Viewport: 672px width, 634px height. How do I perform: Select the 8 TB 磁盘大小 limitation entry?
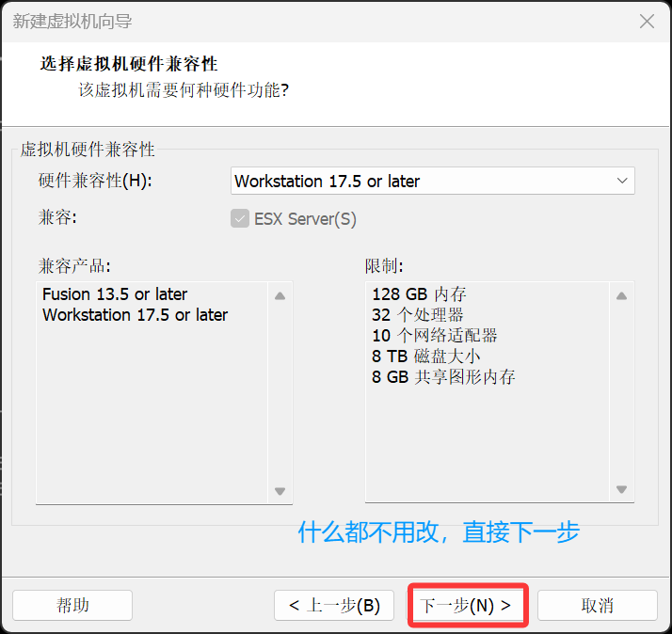[x=425, y=356]
